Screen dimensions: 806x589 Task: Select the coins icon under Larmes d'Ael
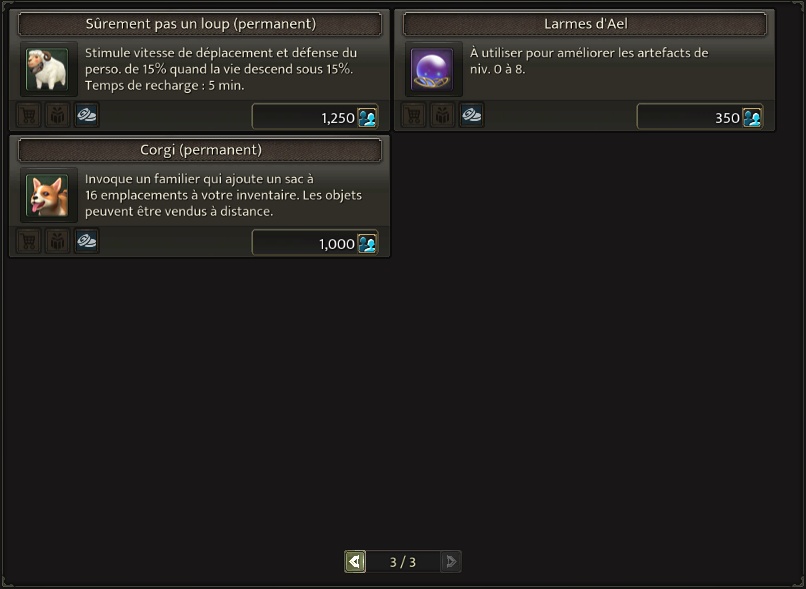[471, 115]
